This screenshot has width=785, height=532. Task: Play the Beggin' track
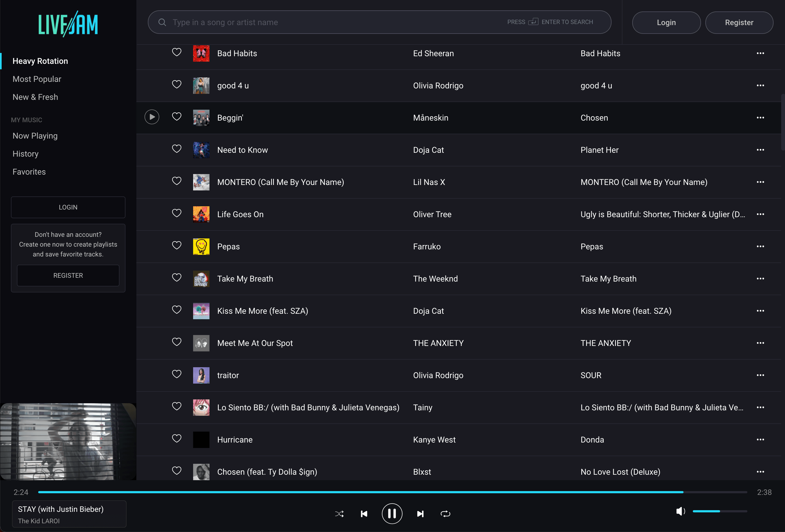point(152,117)
